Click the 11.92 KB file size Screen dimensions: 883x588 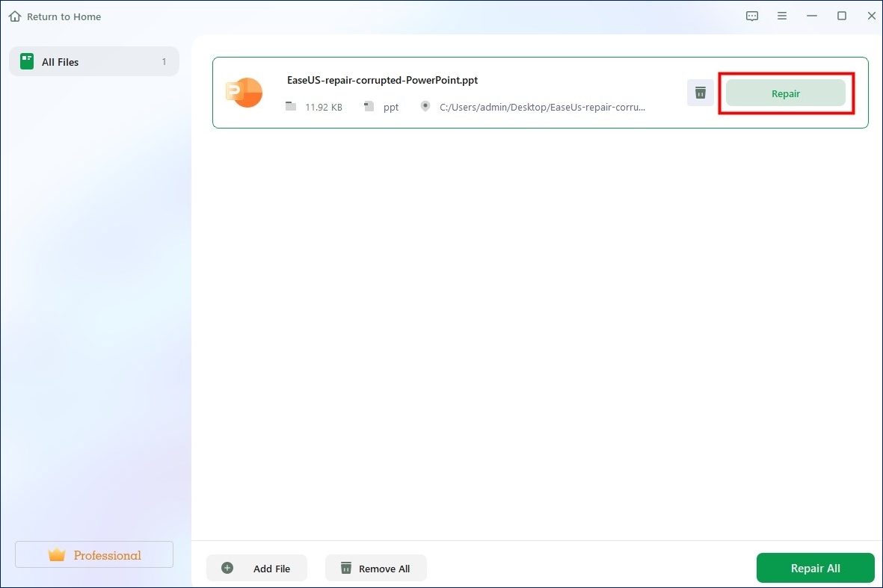point(323,107)
